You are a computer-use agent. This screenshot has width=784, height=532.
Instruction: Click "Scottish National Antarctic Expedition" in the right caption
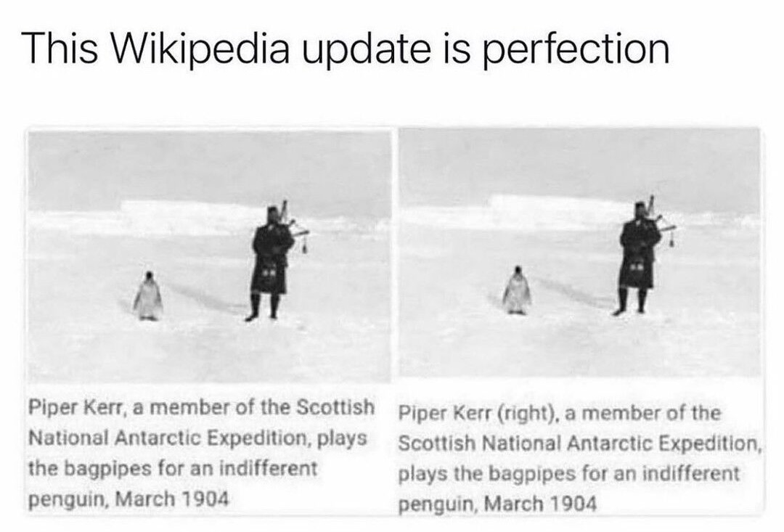[579, 443]
